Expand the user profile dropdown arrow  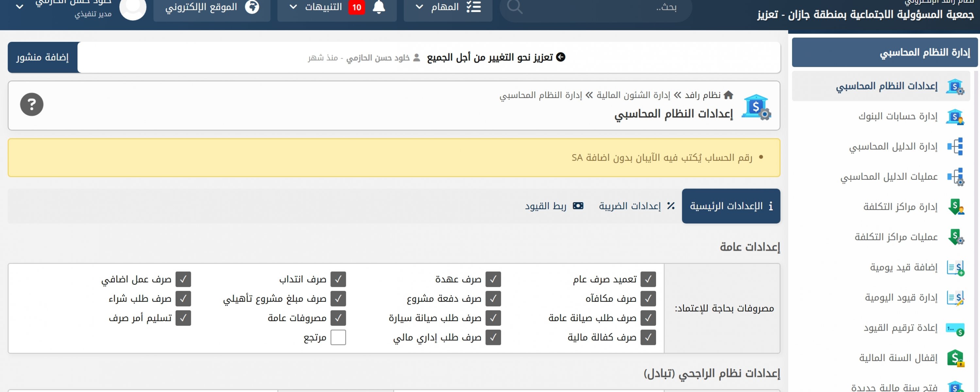[19, 7]
